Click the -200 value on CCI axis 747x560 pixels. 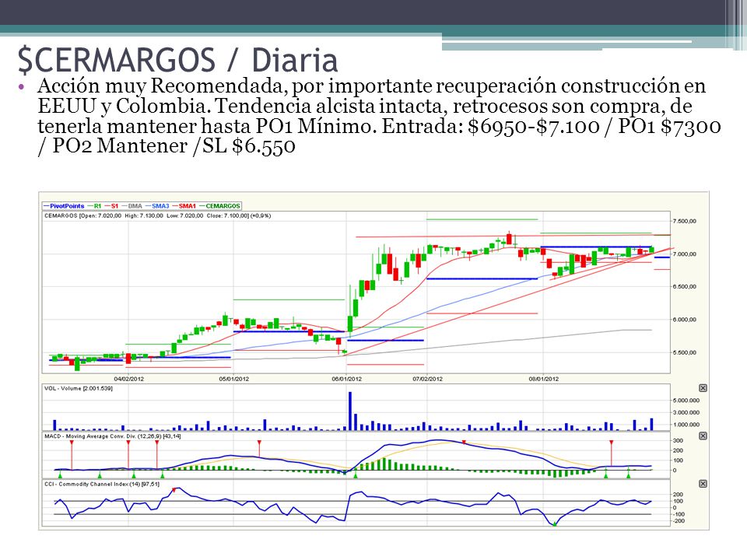tap(678, 521)
